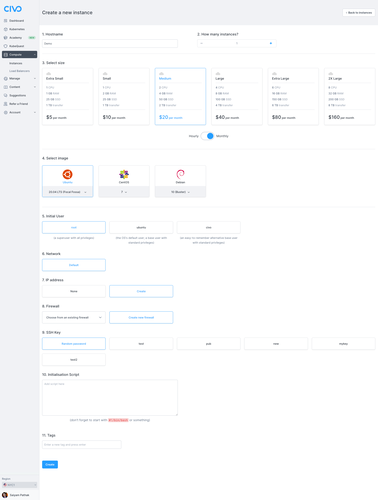This screenshot has height=500, width=378.
Task: Select the Small $10 size card
Action: (124, 97)
